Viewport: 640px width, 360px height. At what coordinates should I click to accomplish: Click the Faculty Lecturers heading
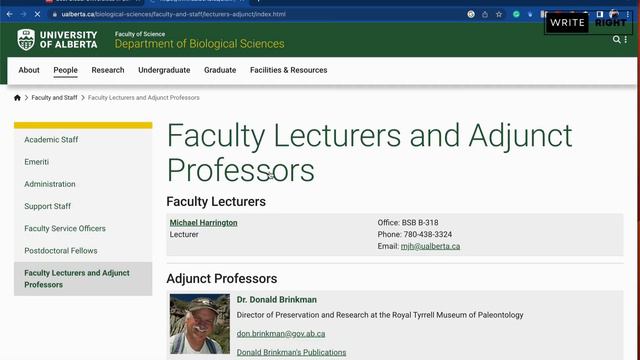click(x=216, y=202)
